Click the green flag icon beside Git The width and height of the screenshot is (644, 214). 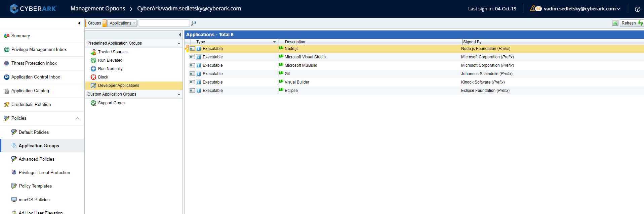click(x=281, y=73)
